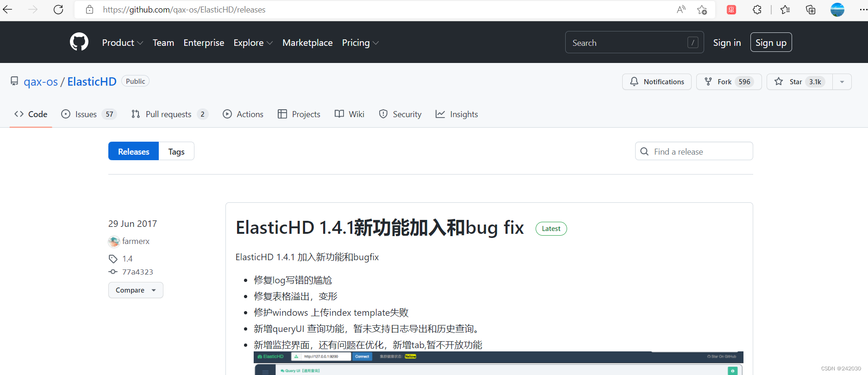Select the Releases tab button

point(133,151)
